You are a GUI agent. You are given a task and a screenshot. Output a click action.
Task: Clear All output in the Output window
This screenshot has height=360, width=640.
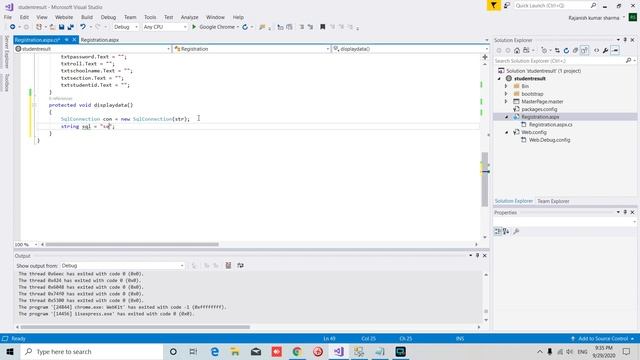[x=228, y=265]
